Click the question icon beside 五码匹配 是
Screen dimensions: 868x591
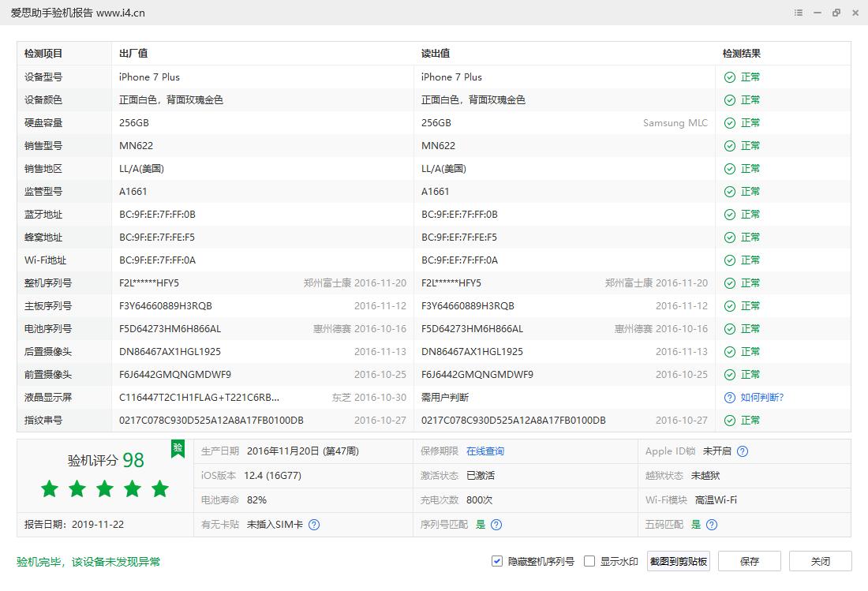(711, 524)
